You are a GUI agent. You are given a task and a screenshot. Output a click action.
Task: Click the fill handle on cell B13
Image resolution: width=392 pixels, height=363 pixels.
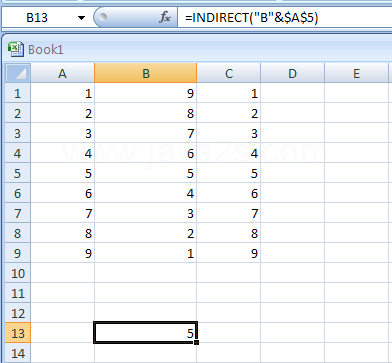pos(196,342)
